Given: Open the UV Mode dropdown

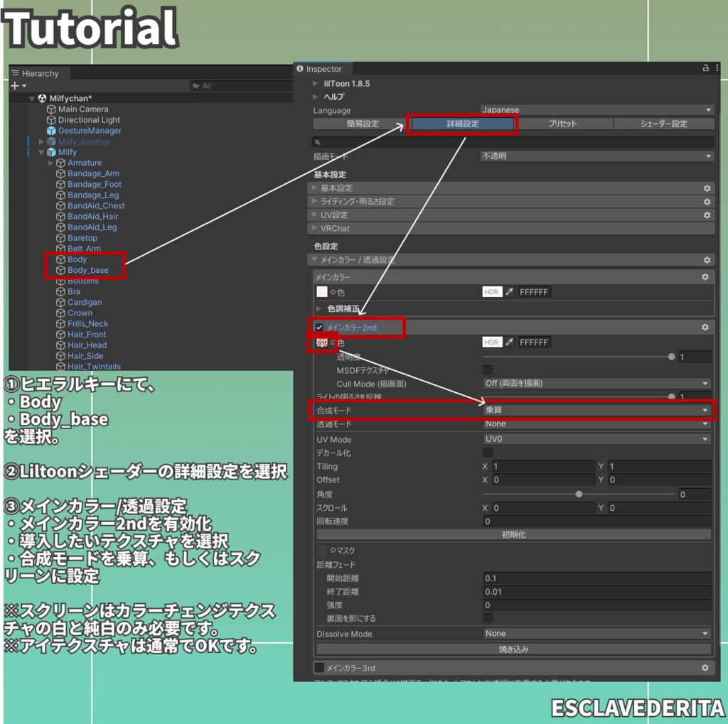Looking at the screenshot, I should point(597,439).
